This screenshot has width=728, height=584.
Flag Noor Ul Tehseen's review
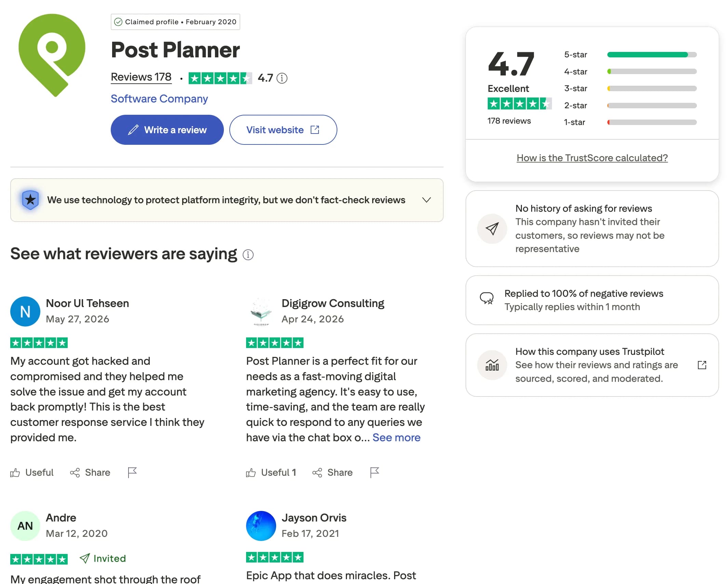click(x=132, y=472)
